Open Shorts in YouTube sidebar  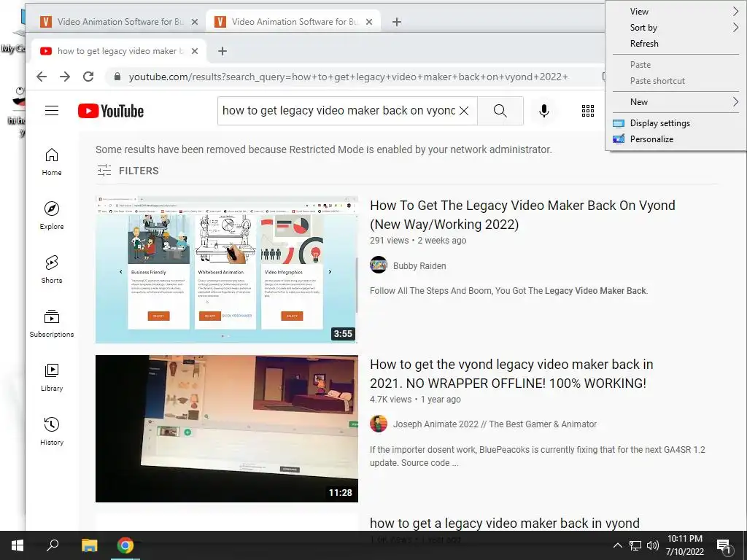click(x=52, y=270)
